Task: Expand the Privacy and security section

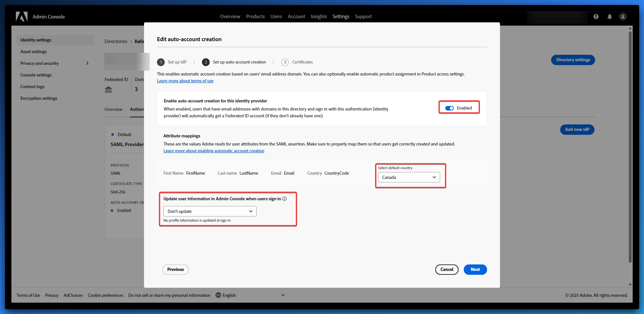Action: coord(87,63)
